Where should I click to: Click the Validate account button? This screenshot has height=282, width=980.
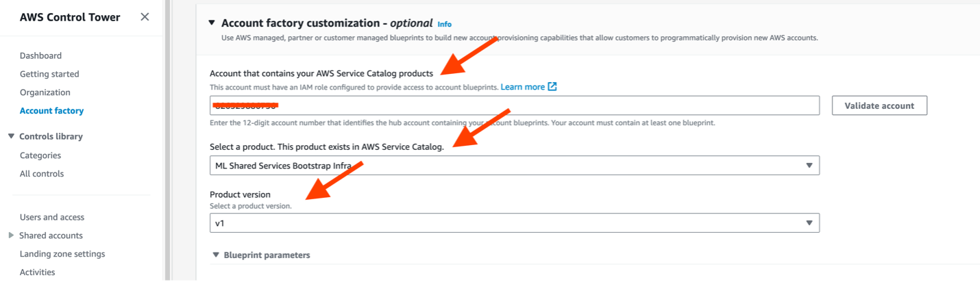pyautogui.click(x=879, y=105)
